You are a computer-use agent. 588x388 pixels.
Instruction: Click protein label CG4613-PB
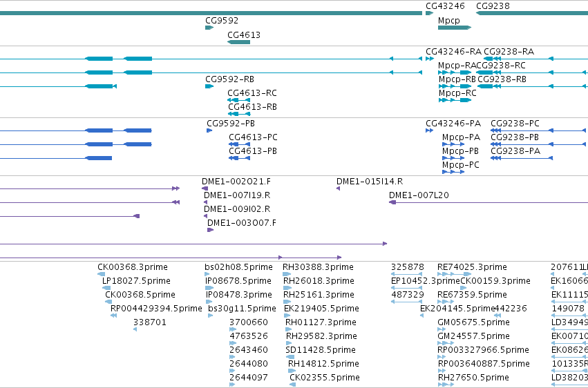253,151
